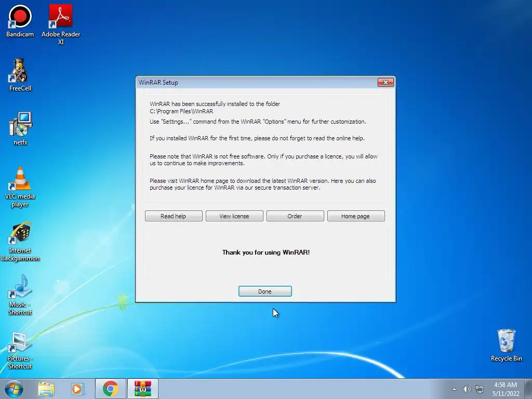Click the 'WinRAR is not free software' notice
The image size is (532, 399).
(263, 160)
